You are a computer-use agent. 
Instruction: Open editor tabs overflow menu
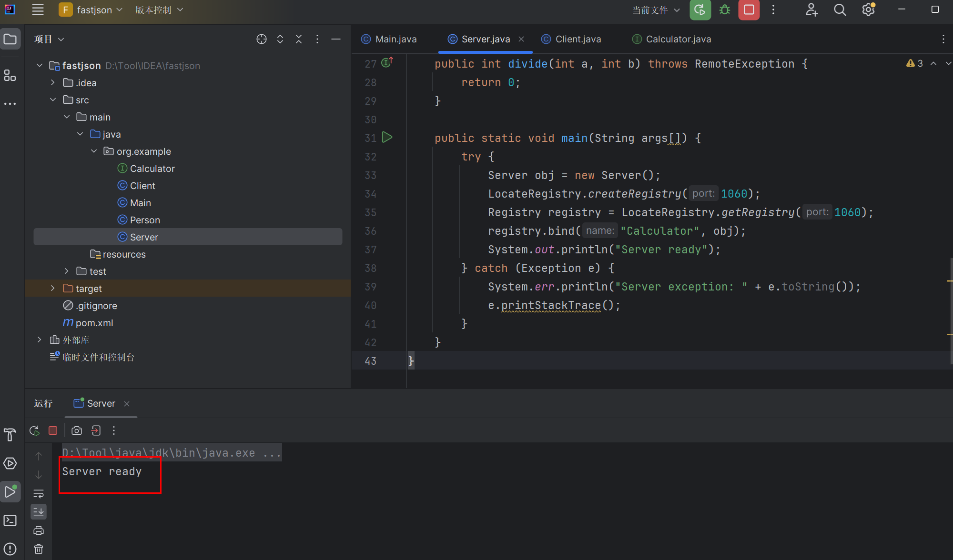(943, 39)
